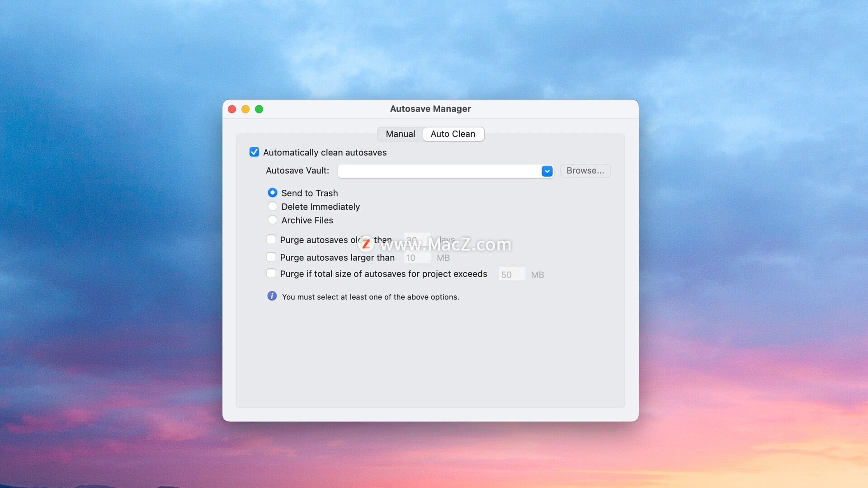This screenshot has height=488, width=868.
Task: Enable Purge autosaves larger than checkbox
Action: click(x=271, y=258)
